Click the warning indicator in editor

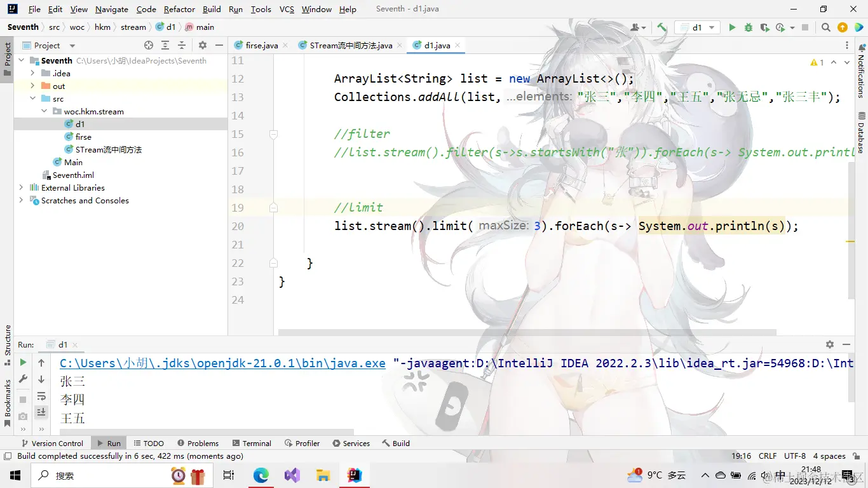[x=817, y=62]
